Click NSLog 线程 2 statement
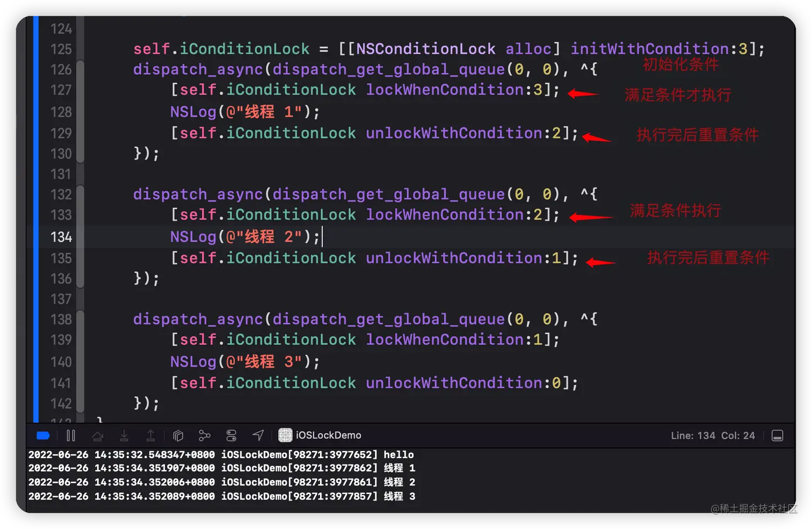The height and width of the screenshot is (529, 812). pyautogui.click(x=245, y=237)
